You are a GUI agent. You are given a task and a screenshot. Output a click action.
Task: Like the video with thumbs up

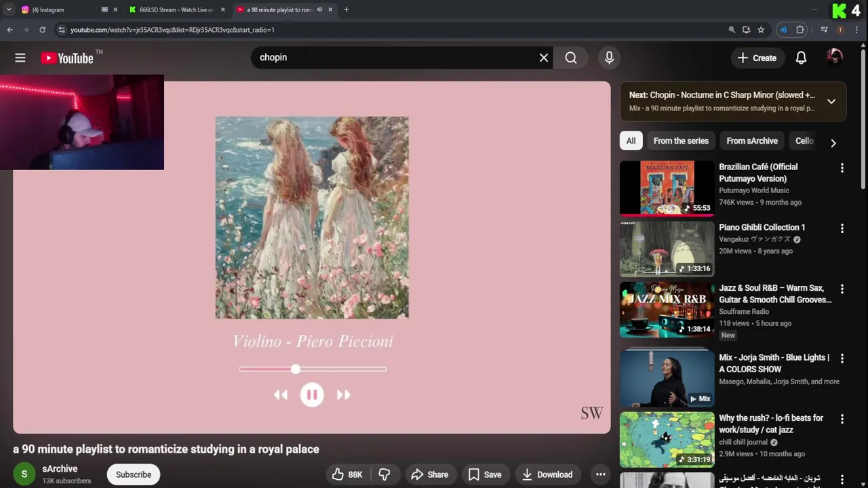[347, 474]
